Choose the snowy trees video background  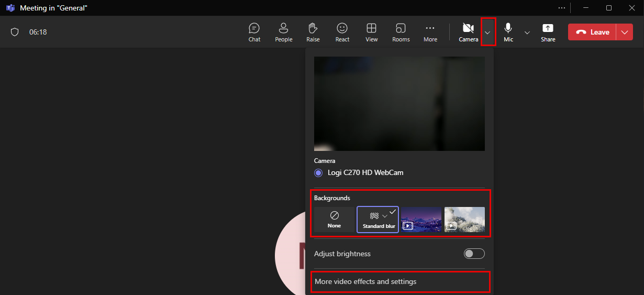click(x=464, y=220)
